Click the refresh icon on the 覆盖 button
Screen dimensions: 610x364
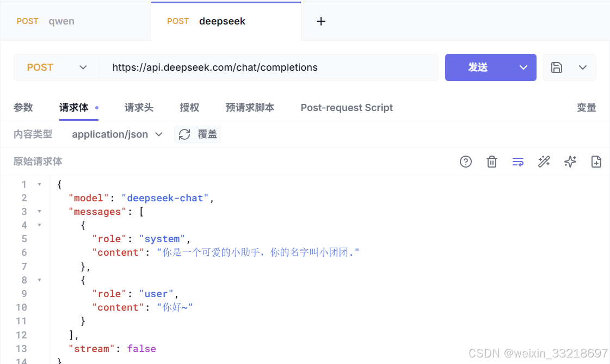coord(184,134)
